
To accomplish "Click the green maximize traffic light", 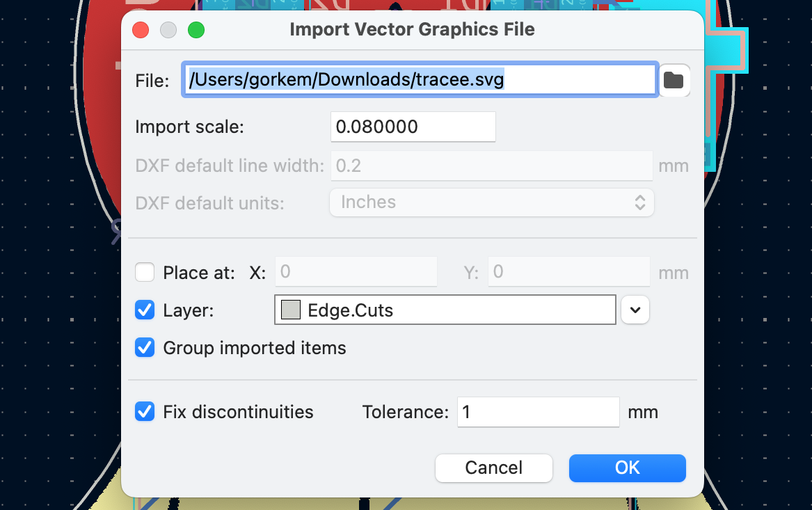I will click(196, 30).
